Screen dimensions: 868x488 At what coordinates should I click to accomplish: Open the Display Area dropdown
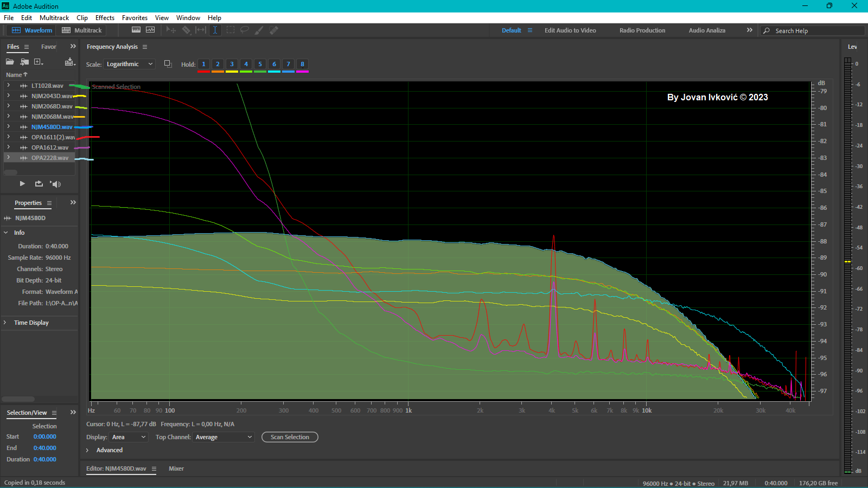coord(129,437)
